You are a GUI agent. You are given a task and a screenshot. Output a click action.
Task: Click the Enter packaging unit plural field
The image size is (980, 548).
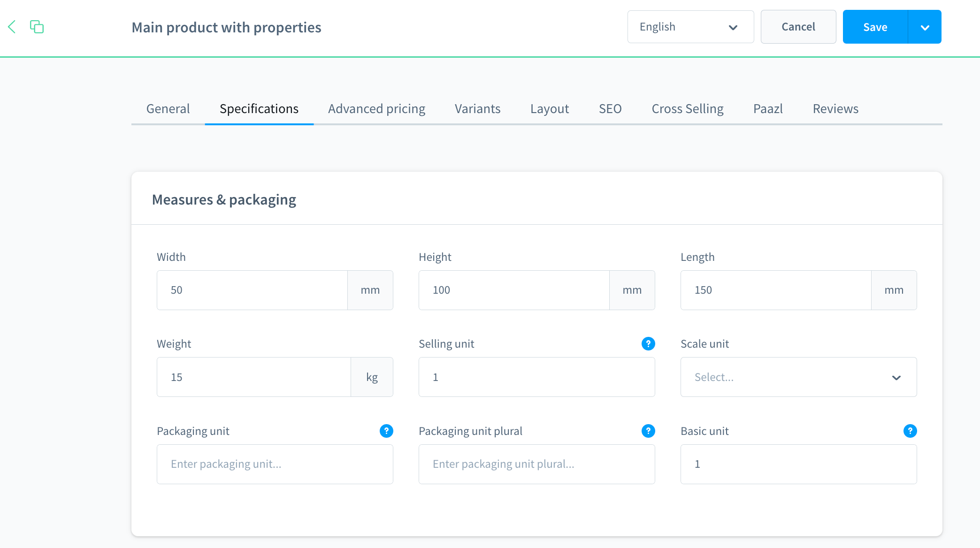click(536, 464)
